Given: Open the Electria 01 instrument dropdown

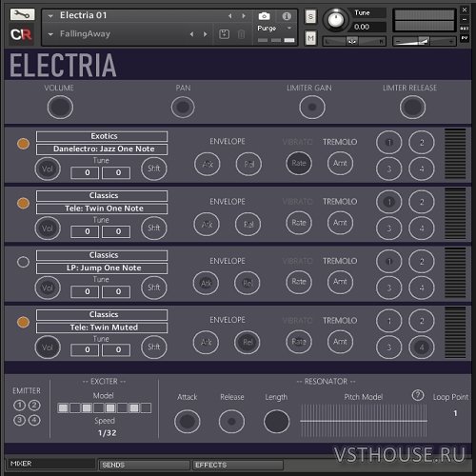Looking at the screenshot, I should (x=50, y=15).
